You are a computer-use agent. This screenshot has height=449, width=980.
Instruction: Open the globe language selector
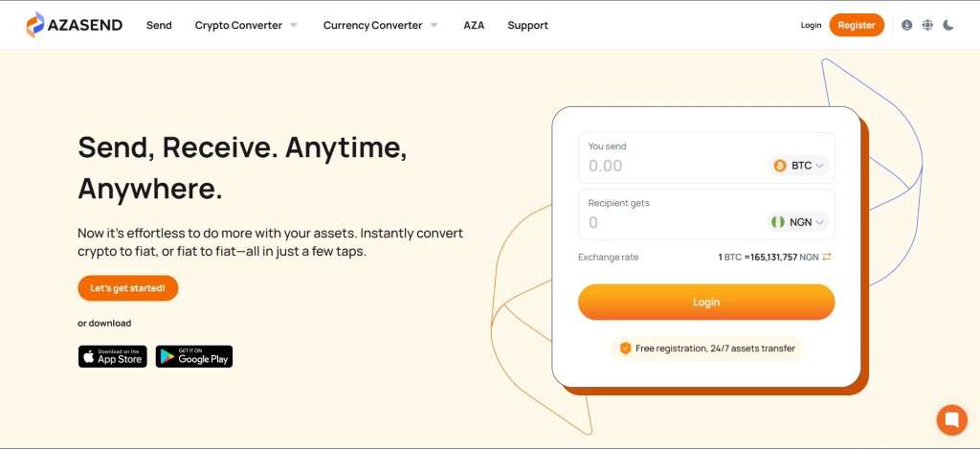point(927,25)
